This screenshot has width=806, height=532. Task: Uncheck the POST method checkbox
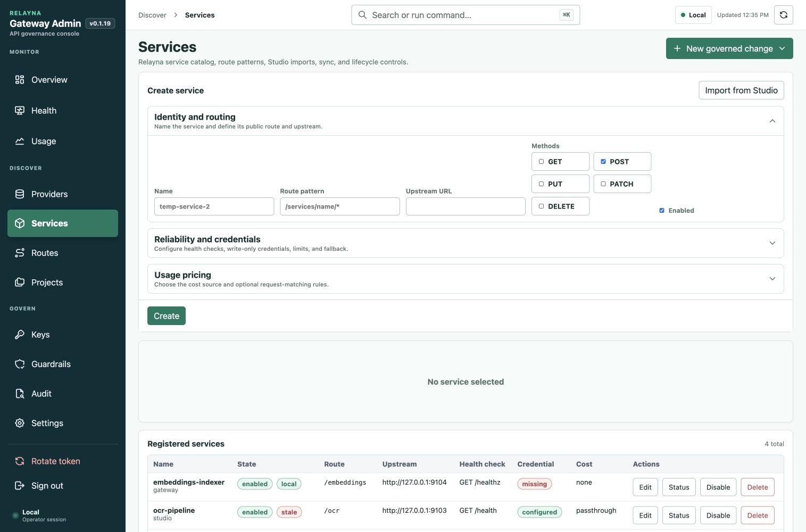click(x=603, y=162)
